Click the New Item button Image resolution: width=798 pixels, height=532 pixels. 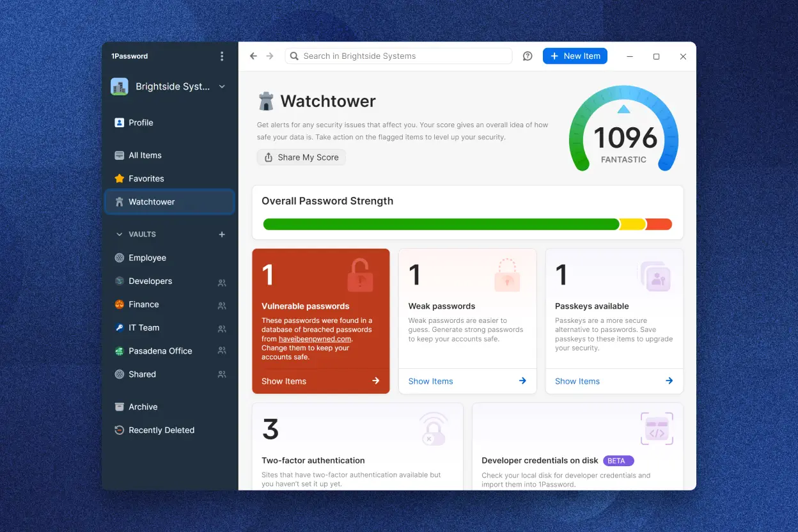tap(574, 56)
